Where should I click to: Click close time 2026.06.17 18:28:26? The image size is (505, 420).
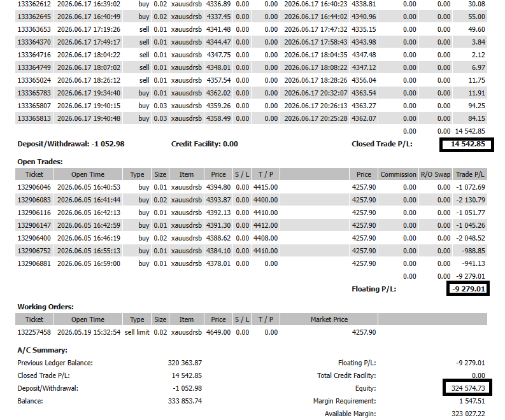tap(316, 80)
